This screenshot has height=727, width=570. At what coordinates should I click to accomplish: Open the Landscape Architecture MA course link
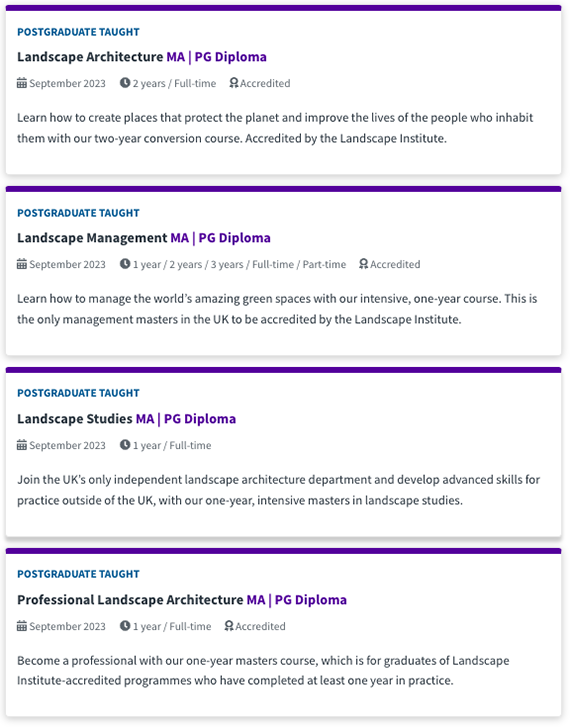[142, 57]
